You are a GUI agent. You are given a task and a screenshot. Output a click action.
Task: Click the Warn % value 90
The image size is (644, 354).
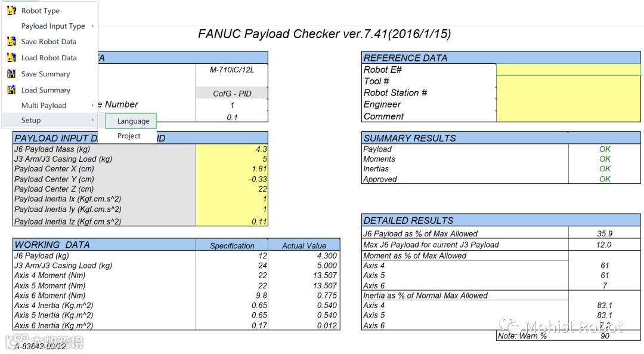click(x=604, y=335)
